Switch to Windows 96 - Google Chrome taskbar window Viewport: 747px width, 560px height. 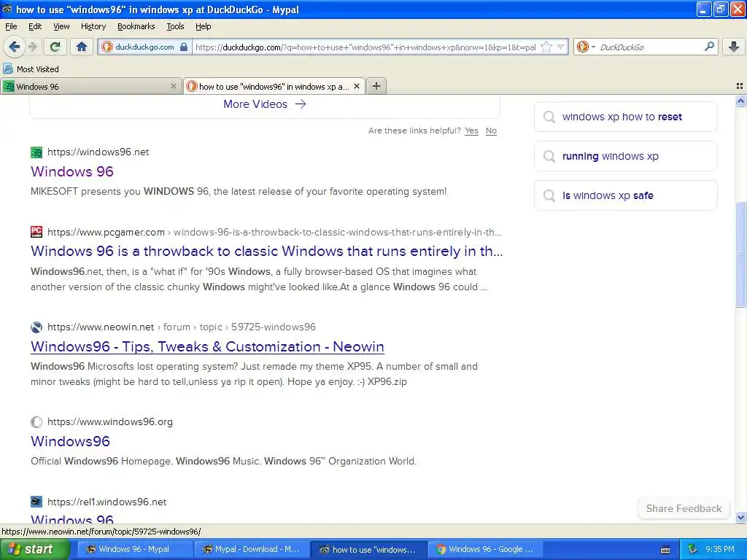484,549
